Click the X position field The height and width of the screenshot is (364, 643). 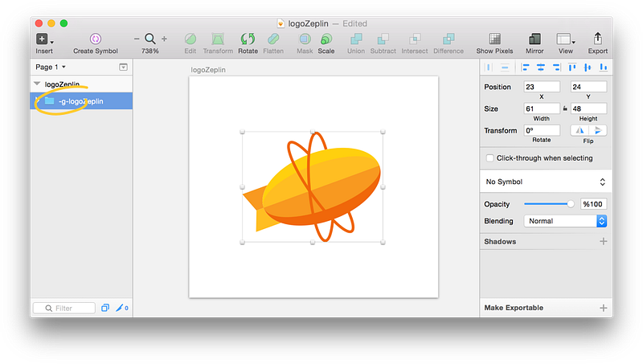tap(541, 87)
